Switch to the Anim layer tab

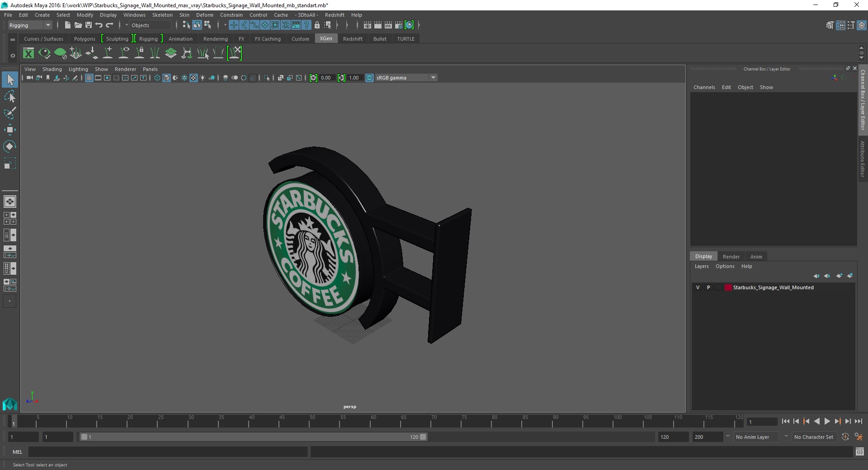[756, 257]
